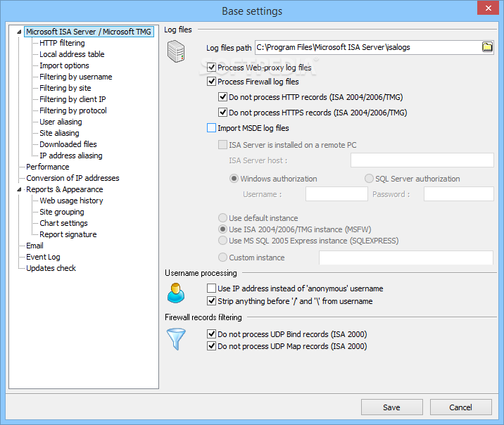Check ISA Server is installed on remote PC
This screenshot has height=425, width=504.
click(222, 145)
